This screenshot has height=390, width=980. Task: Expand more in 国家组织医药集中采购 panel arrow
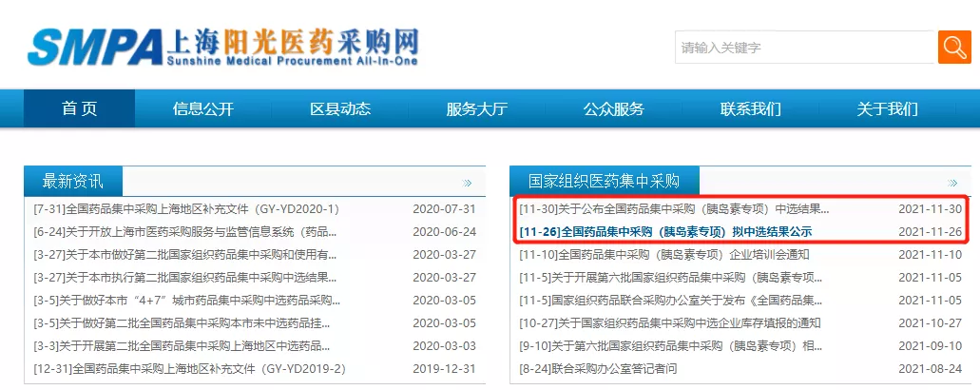952,184
